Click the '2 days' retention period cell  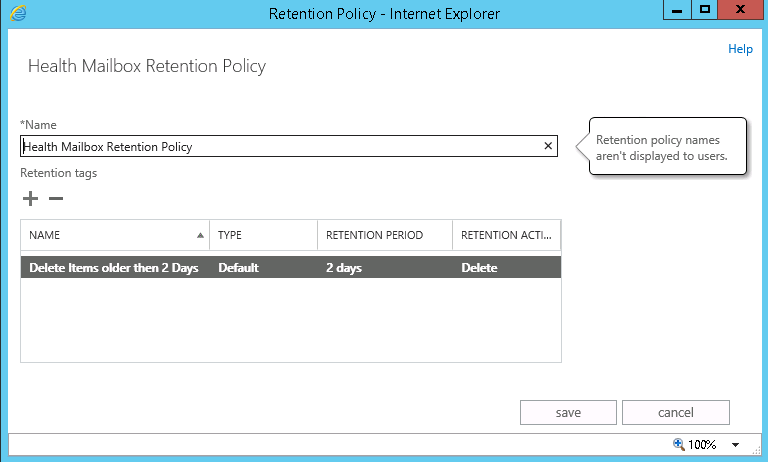tap(344, 267)
